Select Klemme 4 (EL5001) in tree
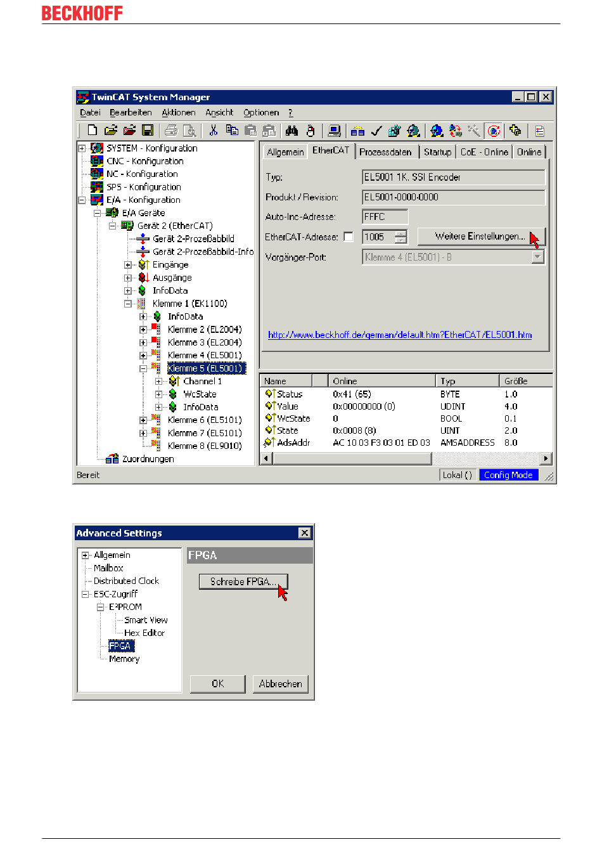Screen dimensions: 602x868 click(205, 355)
